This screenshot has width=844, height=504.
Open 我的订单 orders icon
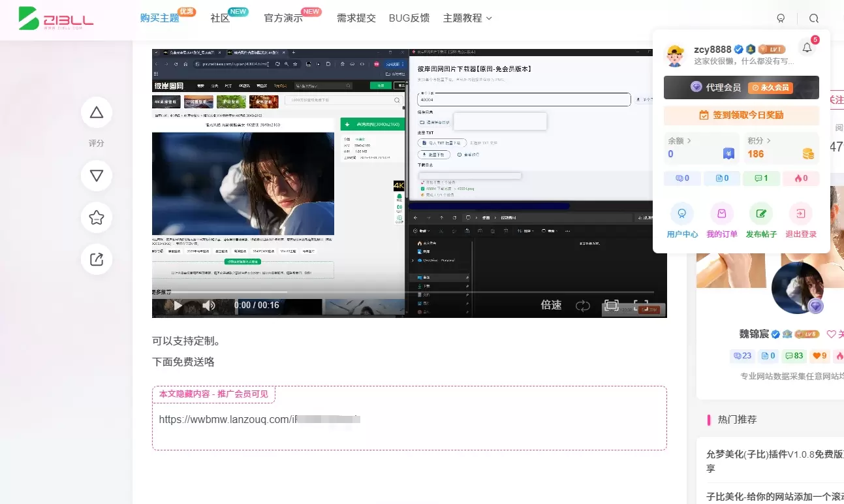point(722,213)
